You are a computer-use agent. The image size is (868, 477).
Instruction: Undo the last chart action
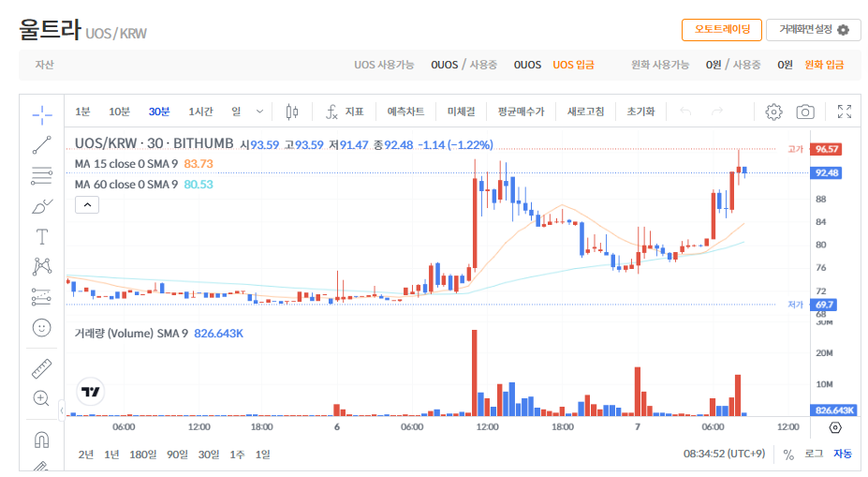click(685, 112)
